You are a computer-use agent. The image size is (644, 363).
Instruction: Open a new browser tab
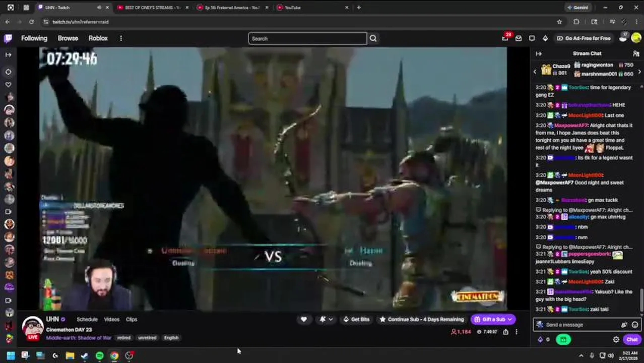[359, 8]
